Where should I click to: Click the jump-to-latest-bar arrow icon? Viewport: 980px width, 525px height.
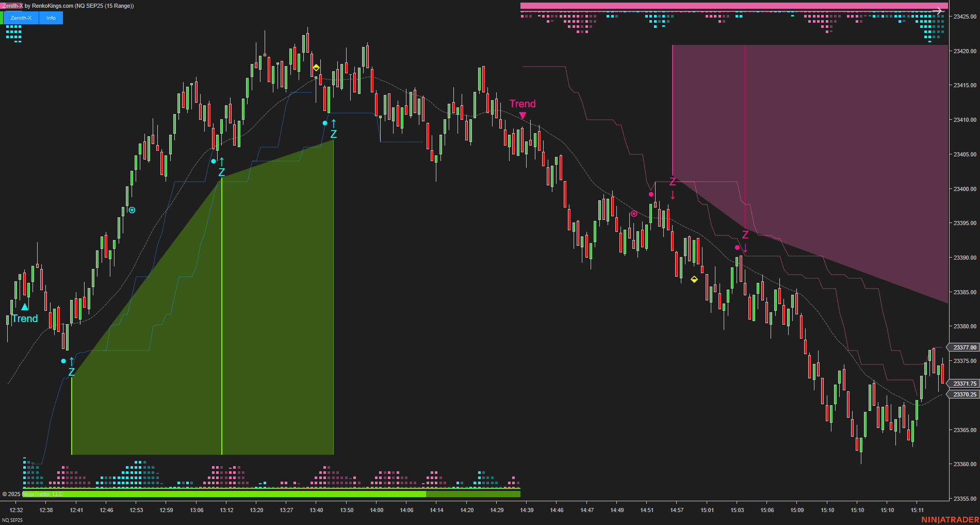939,10
